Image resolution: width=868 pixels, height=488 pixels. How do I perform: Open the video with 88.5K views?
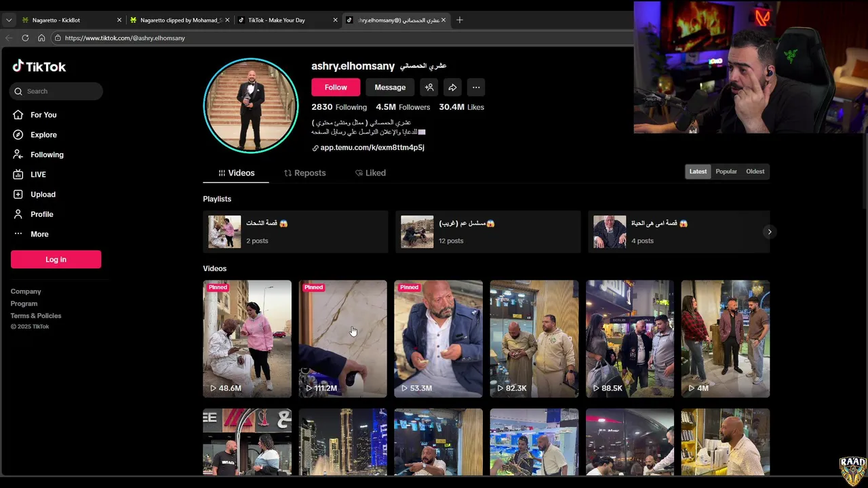(x=630, y=339)
